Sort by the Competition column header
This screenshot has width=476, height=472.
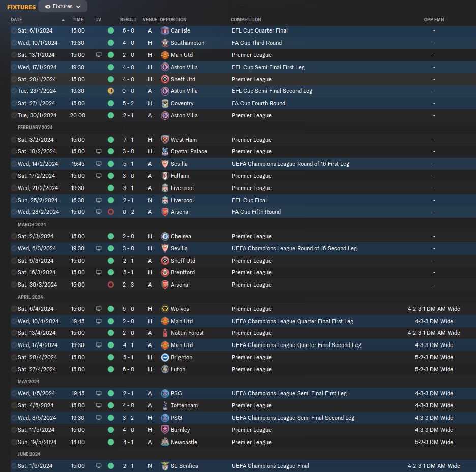coord(246,20)
